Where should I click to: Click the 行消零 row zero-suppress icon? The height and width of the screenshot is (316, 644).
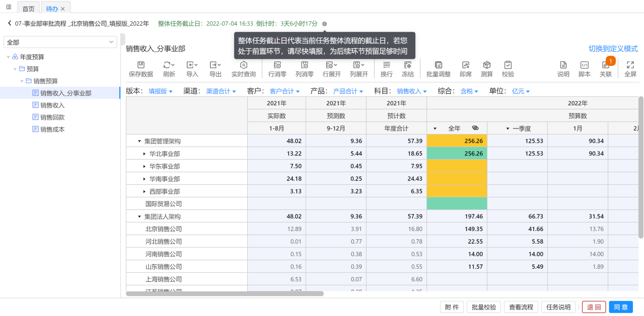277,65
